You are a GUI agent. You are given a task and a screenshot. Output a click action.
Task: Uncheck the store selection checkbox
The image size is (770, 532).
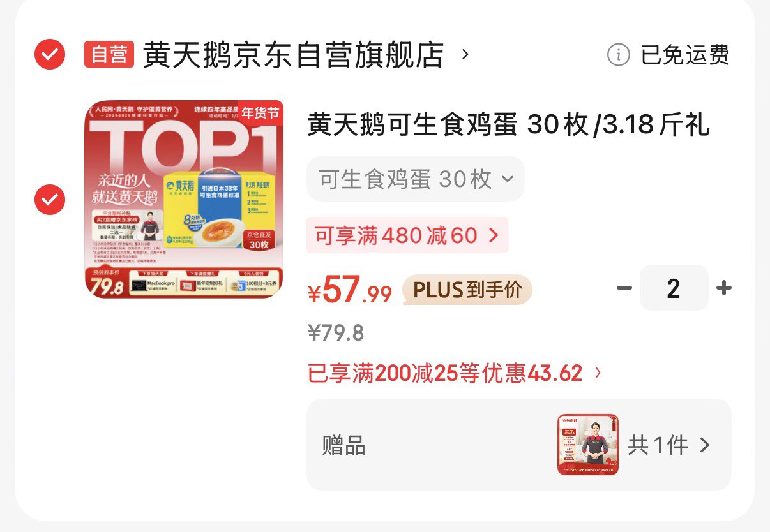click(x=49, y=54)
